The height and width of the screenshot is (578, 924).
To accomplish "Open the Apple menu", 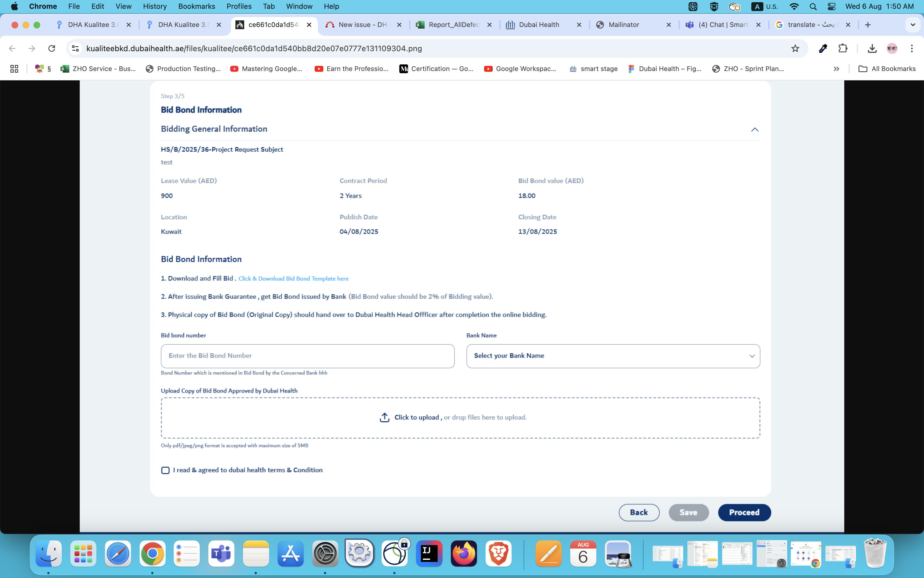I will (x=14, y=7).
